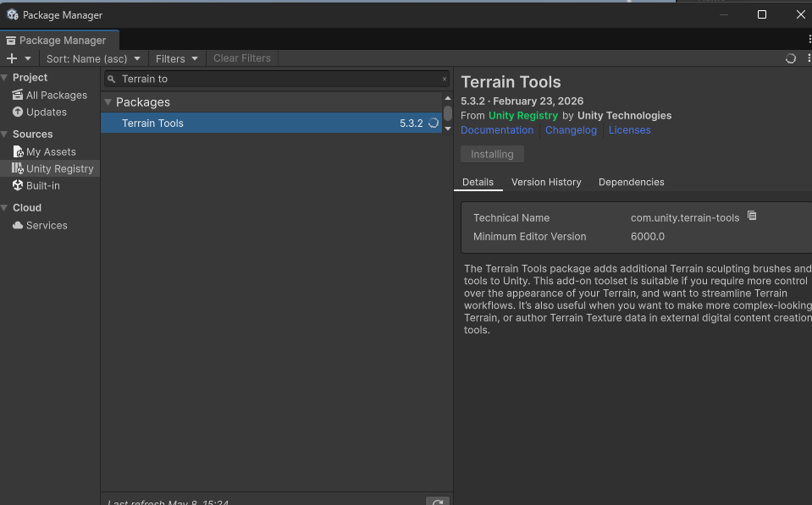Viewport: 812px width, 505px height.
Task: Click the magnifier search icon
Action: pyautogui.click(x=111, y=80)
